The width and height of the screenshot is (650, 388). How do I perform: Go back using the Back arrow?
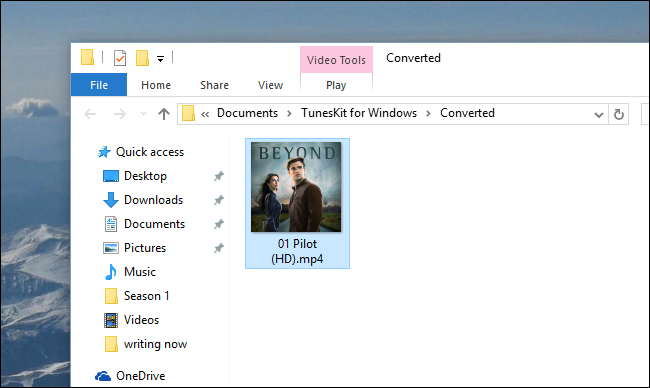pyautogui.click(x=90, y=114)
